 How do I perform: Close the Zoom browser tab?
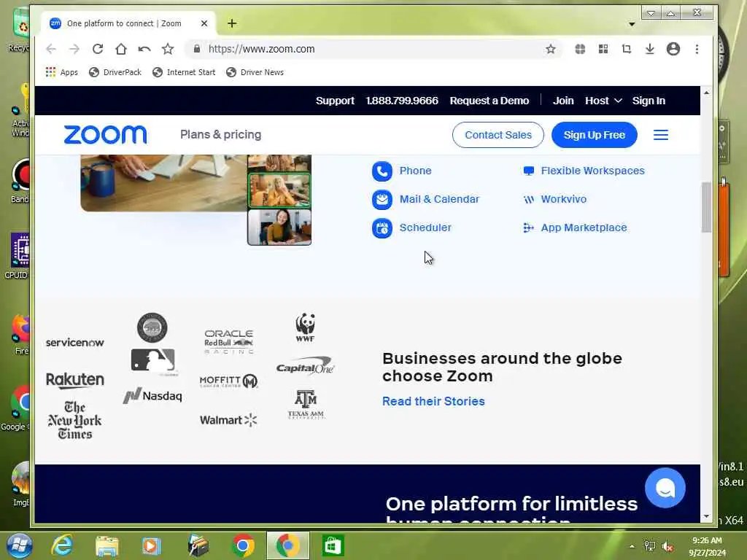pos(204,23)
